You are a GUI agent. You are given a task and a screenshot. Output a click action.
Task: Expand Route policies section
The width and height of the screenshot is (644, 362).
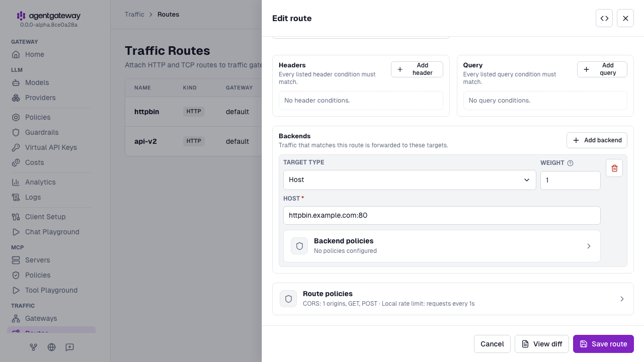pos(453,299)
